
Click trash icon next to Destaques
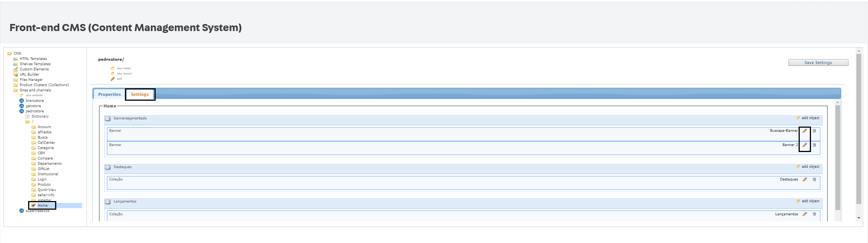click(x=814, y=179)
